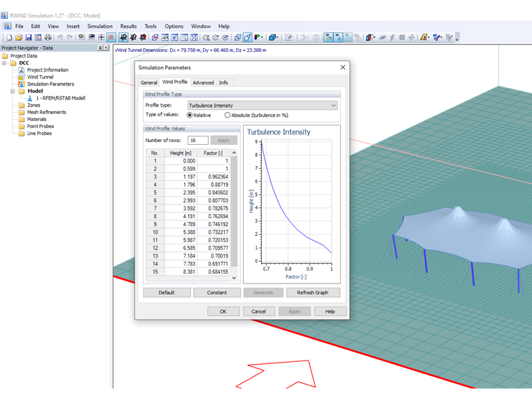Open results cube dropdown arrow
The height and width of the screenshot is (399, 532).
tap(374, 37)
